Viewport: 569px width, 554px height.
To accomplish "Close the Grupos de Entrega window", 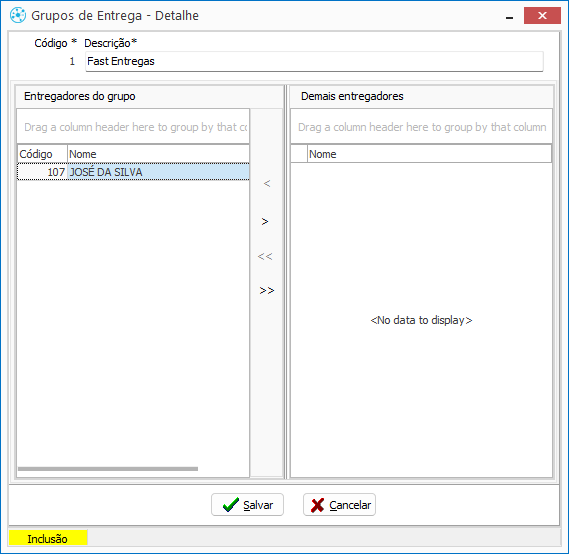I will tap(542, 16).
